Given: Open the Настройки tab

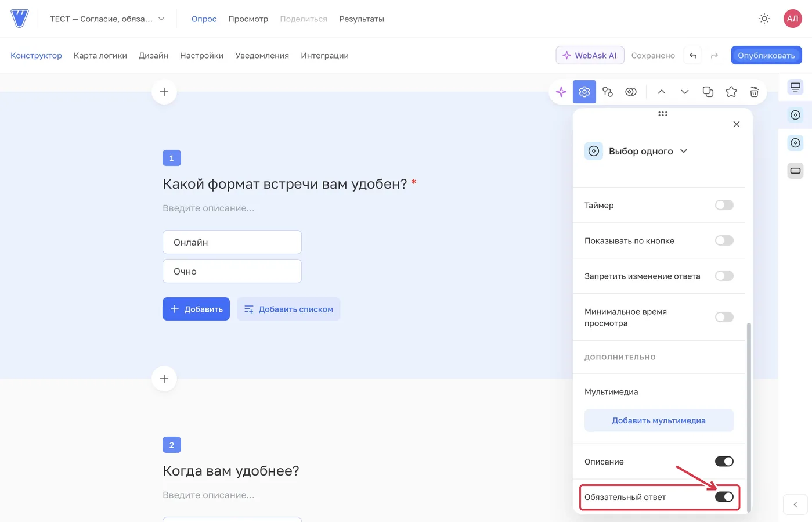Looking at the screenshot, I should click(x=201, y=56).
